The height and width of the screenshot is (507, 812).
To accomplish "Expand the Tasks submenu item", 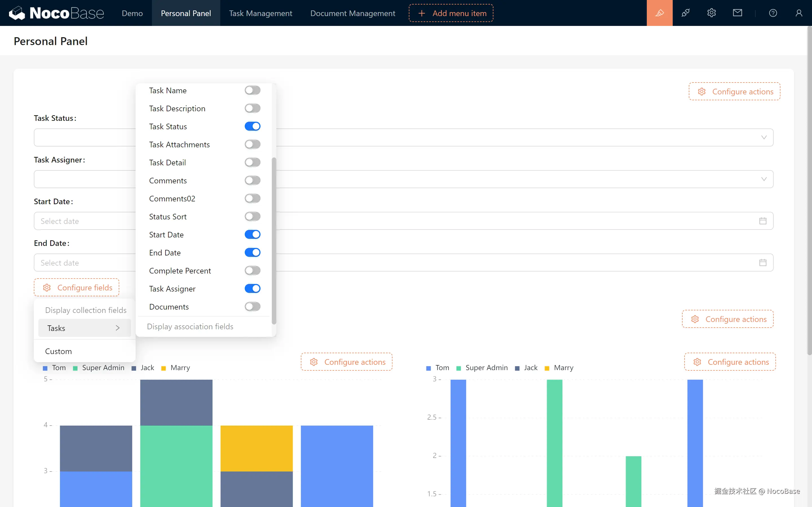I will (84, 328).
